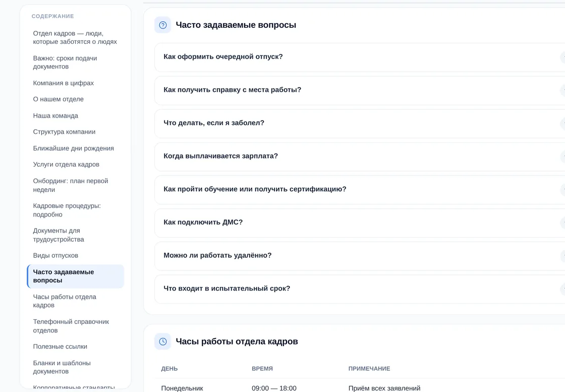Image resolution: width=565 pixels, height=392 pixels.
Task: Go to "Услуги отдела кадров"
Action: (x=75, y=164)
